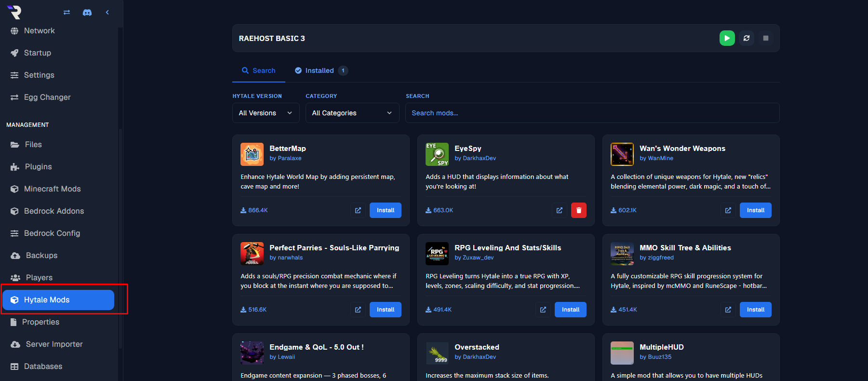
Task: Open author link Buuz135
Action: [660, 357]
